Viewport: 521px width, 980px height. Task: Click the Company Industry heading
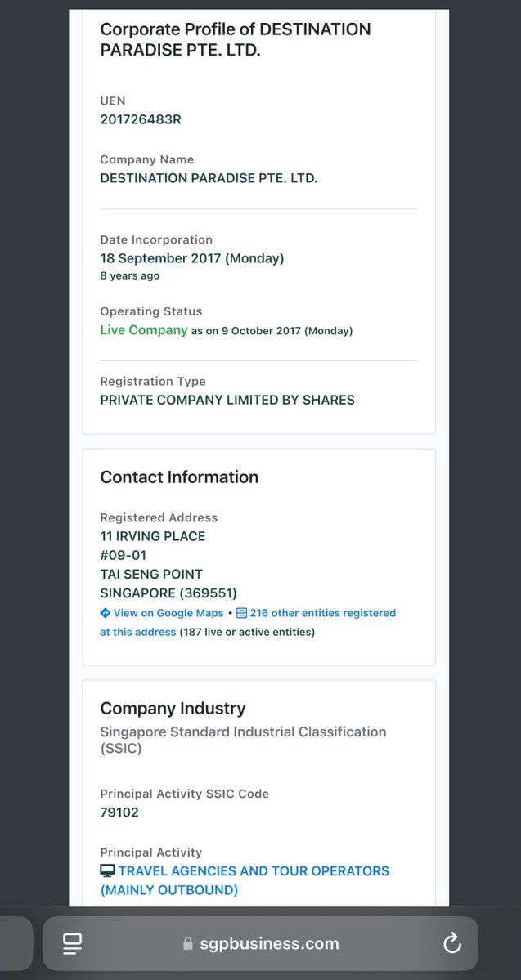(x=173, y=709)
